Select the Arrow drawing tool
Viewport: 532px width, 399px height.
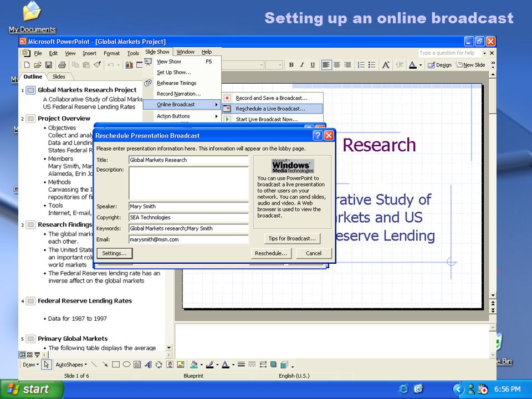click(x=105, y=365)
